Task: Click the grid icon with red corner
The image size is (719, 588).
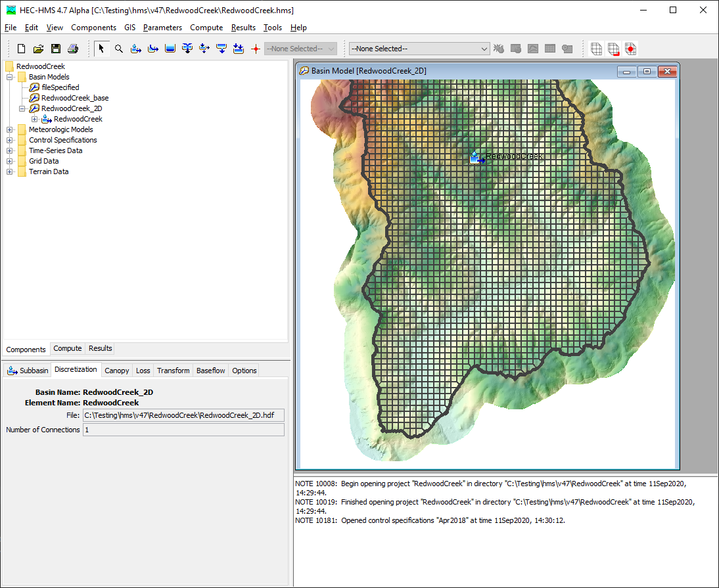Action: pyautogui.click(x=614, y=49)
